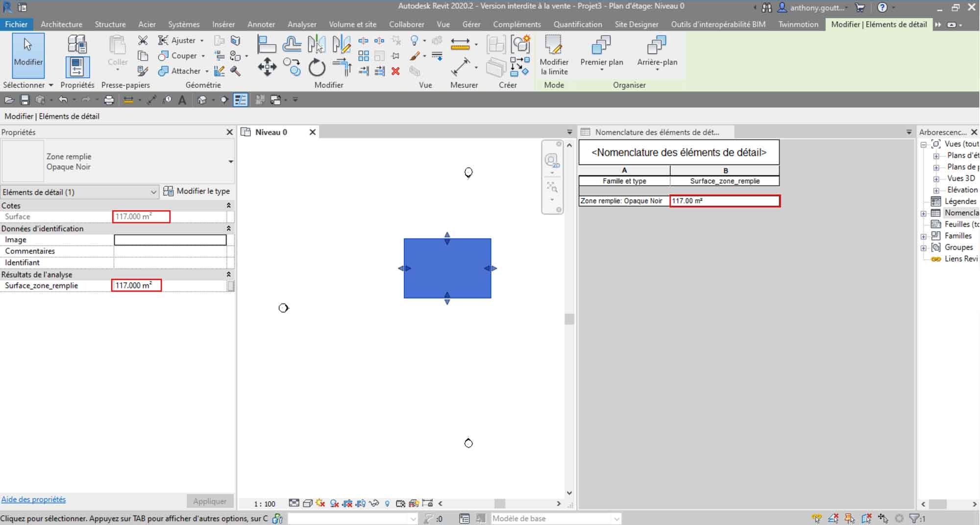Viewport: 980px width, 525px height.
Task: Toggle the Propriétés palette button
Action: tap(77, 67)
